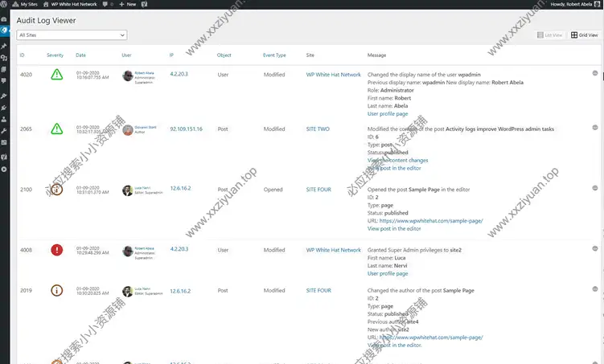Click the admin avatar next to Howdy, Robert Abela

click(597, 4)
